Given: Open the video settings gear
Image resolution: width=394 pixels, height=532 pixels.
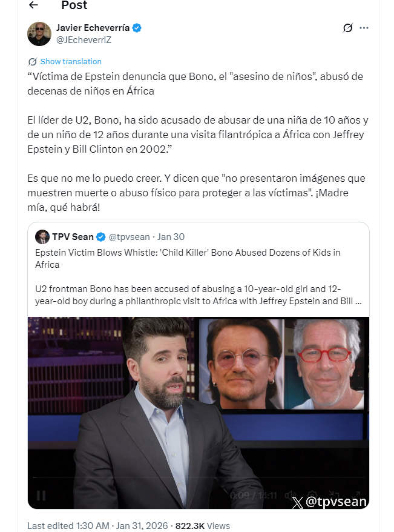Looking at the screenshot, I should pyautogui.click(x=312, y=496).
